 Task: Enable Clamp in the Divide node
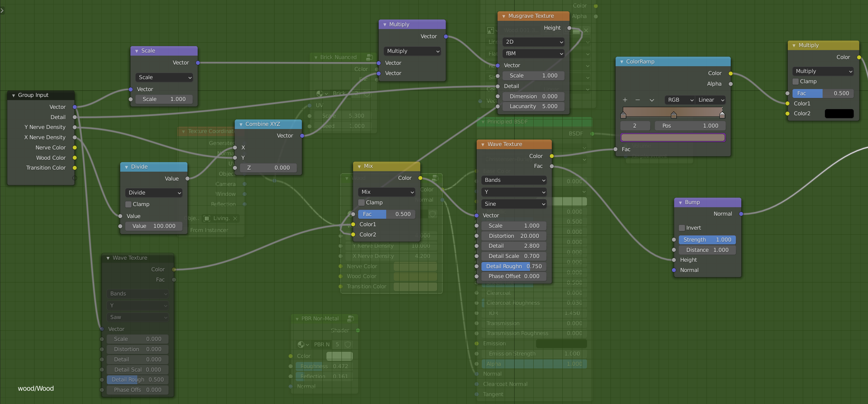(128, 204)
